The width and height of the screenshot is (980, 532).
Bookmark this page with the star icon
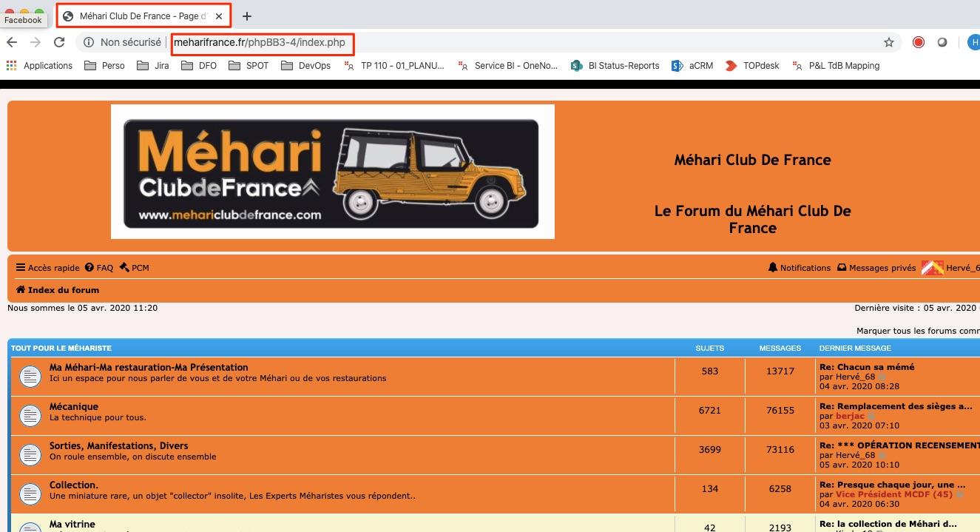(889, 43)
